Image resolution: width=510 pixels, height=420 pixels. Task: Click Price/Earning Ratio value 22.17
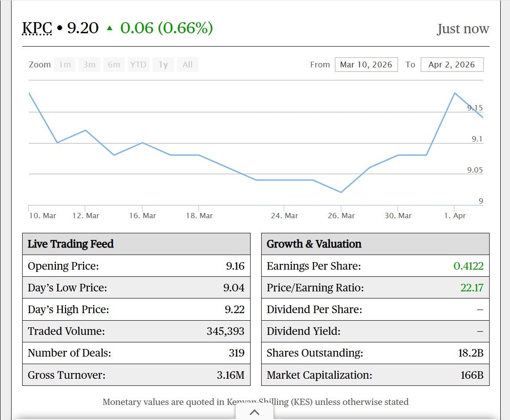pos(472,287)
